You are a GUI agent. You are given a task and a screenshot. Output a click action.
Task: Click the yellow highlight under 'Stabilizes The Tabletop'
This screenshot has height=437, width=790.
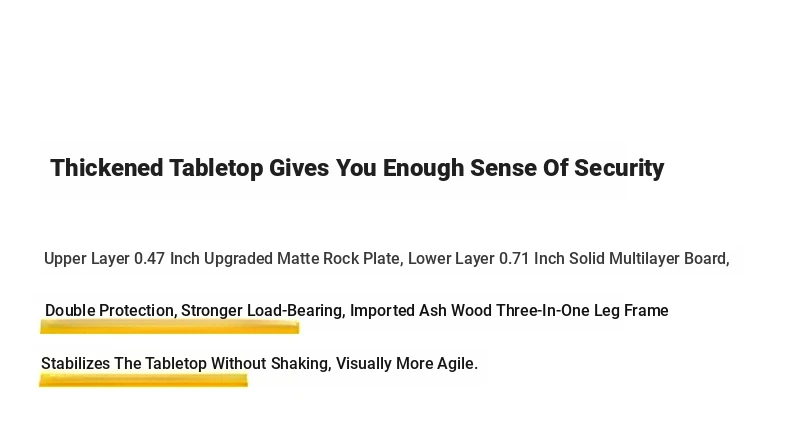[144, 380]
